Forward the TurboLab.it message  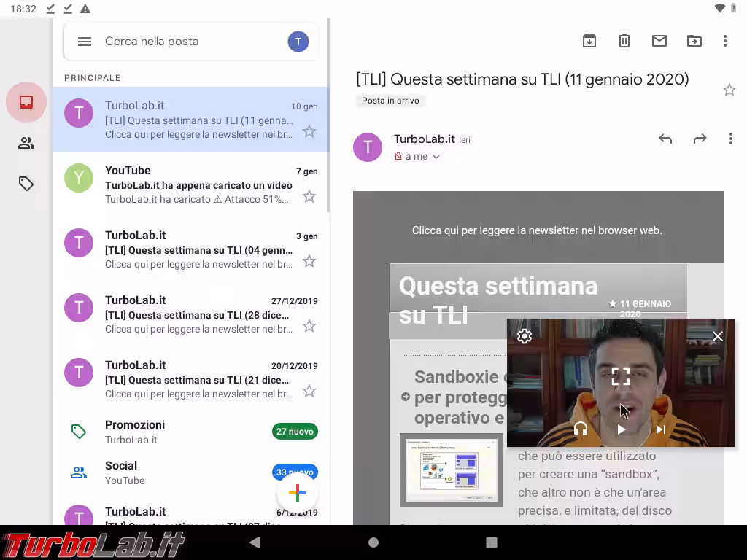tap(700, 139)
